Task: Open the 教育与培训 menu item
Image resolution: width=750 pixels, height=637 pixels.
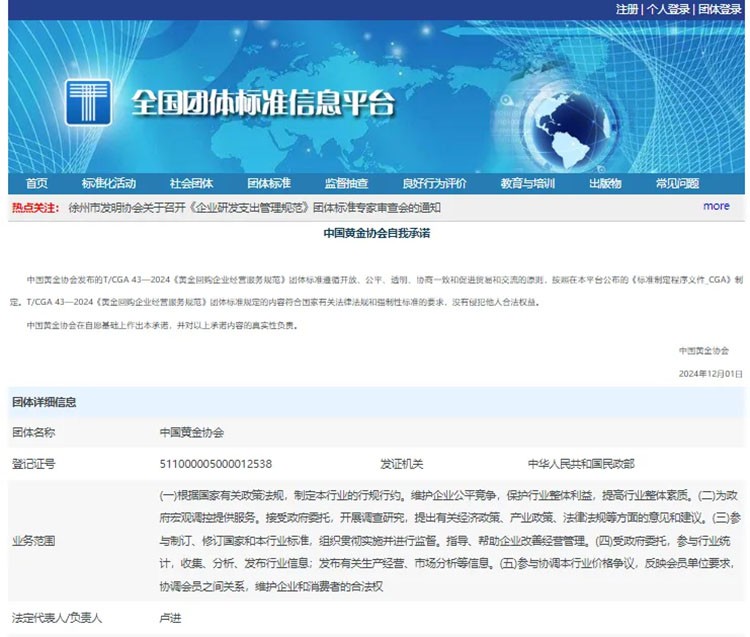Action: [x=528, y=183]
